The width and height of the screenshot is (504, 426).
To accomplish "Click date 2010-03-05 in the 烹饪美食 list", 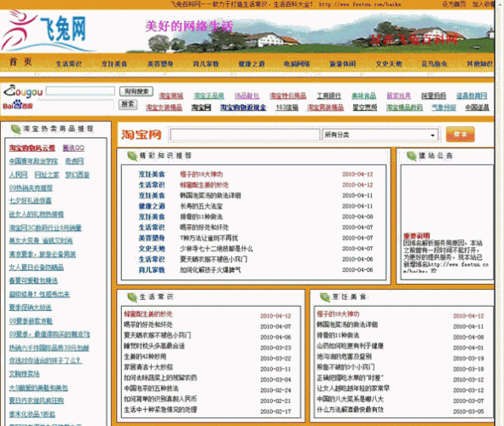I will [x=468, y=412].
